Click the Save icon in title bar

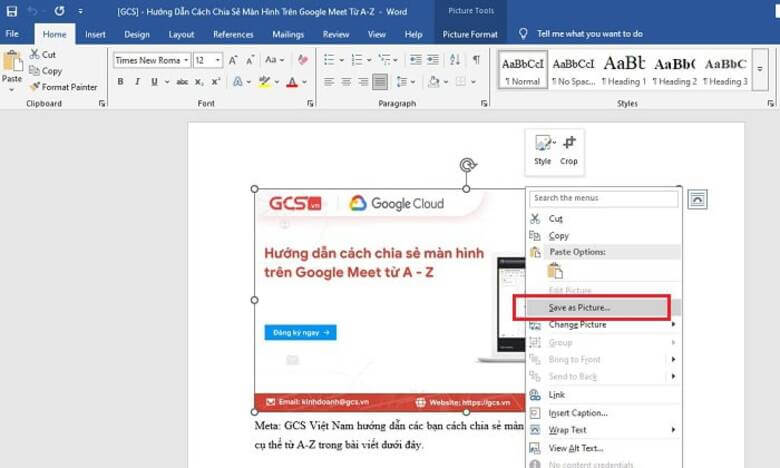coord(11,11)
